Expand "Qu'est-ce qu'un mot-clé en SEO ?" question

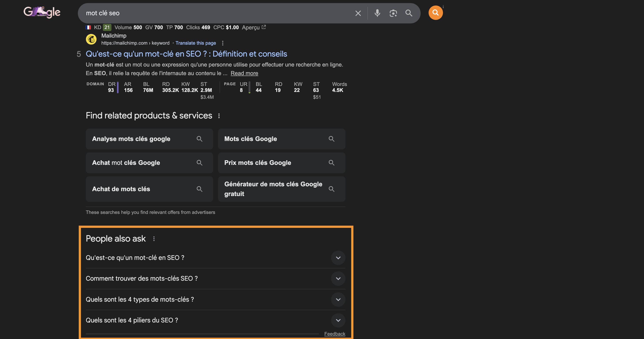pos(338,258)
